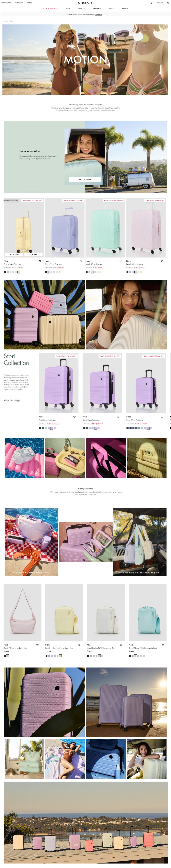Wishlist the lilac Bondi 66cm Suitcase
The width and height of the screenshot is (171, 868).
80,261
